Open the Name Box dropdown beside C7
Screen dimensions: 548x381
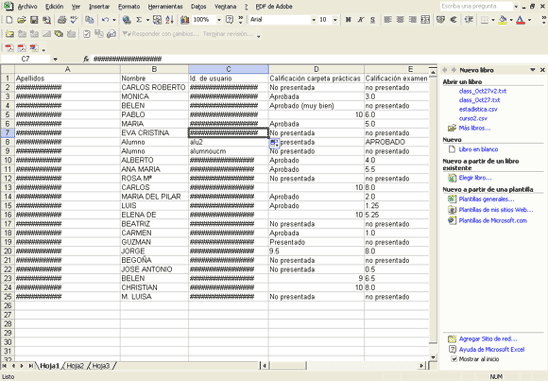click(x=55, y=59)
